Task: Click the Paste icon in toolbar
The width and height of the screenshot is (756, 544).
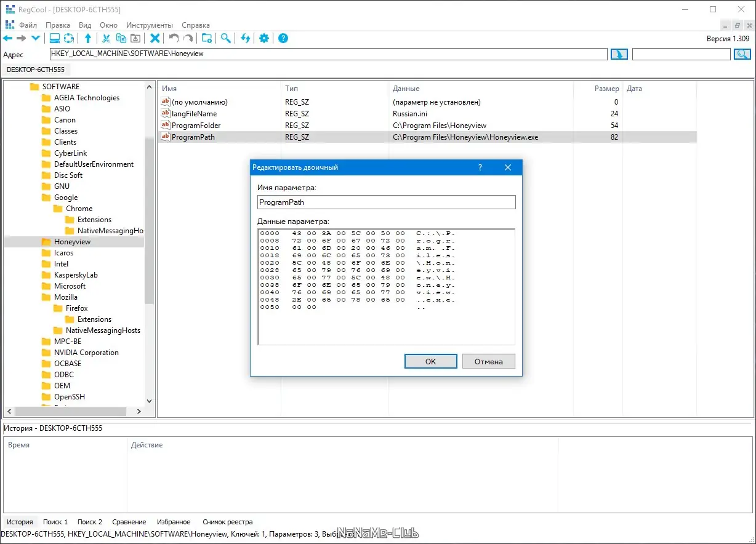Action: [135, 38]
